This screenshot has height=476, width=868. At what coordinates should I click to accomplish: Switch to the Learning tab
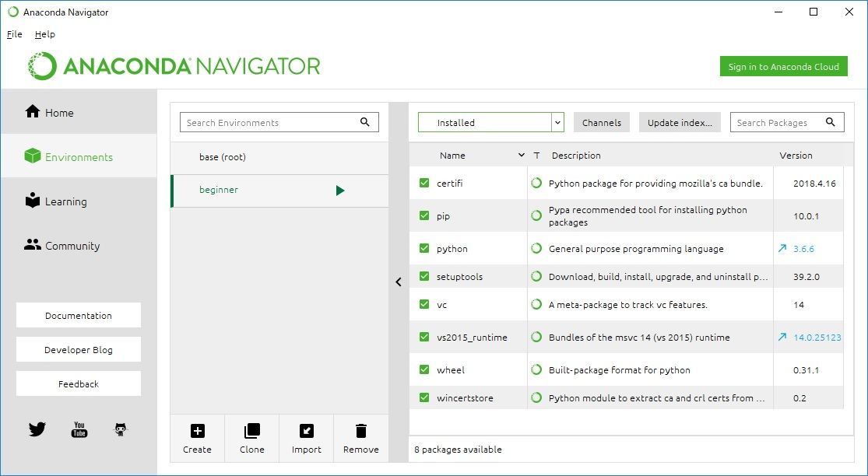(79, 201)
